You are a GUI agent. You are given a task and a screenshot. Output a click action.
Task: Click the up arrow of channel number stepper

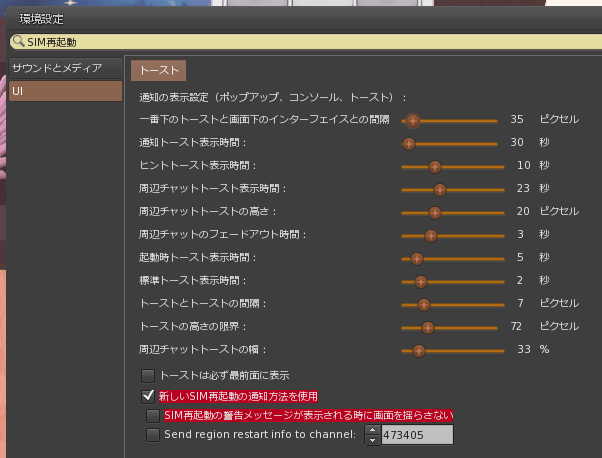[x=372, y=430]
